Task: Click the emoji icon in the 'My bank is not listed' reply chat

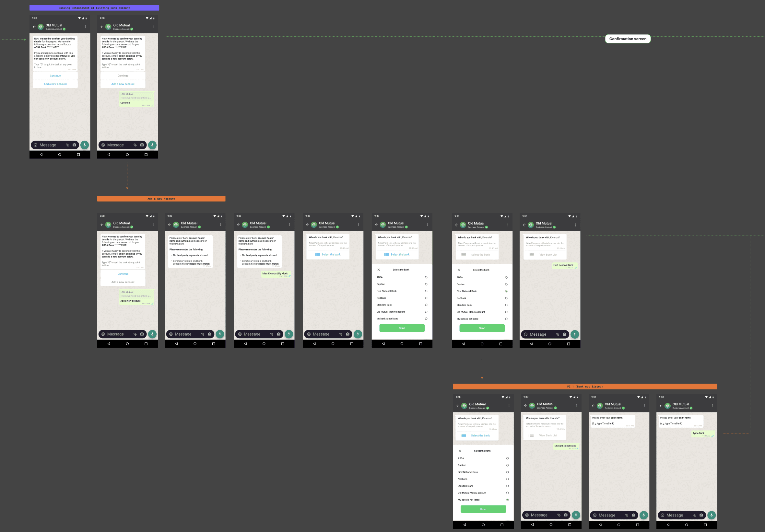Action: tap(527, 515)
